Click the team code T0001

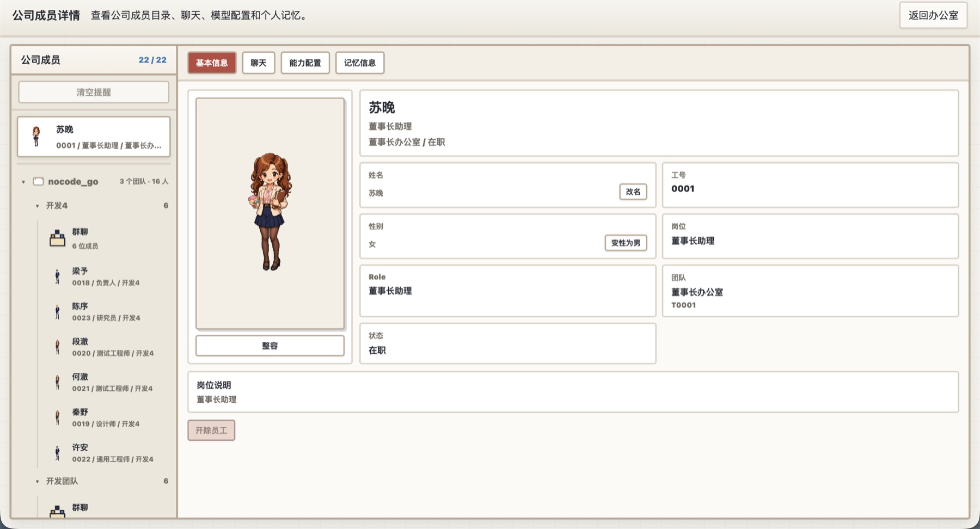(683, 305)
